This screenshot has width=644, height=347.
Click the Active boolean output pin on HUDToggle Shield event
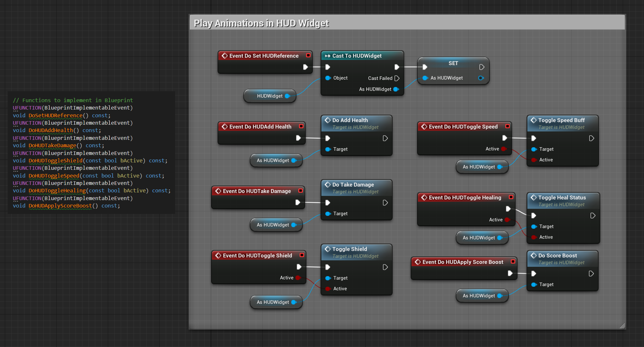[298, 278]
